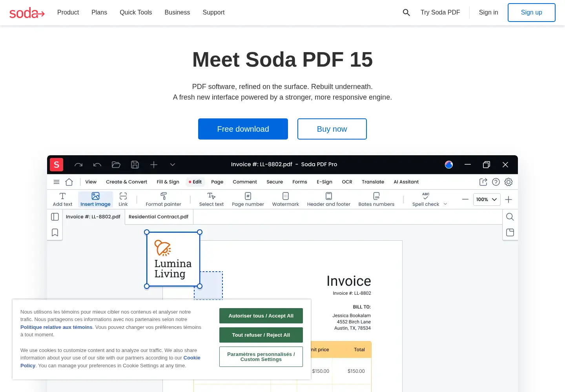
Task: Click the bookmark panel icon
Action: 55,232
